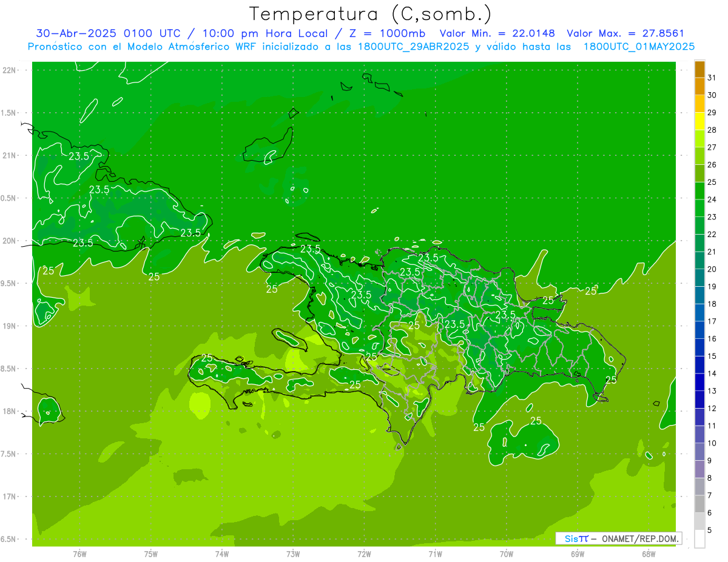Viewport: 728px width, 562px height.
Task: Click the legend value '25'
Action: pos(712,182)
